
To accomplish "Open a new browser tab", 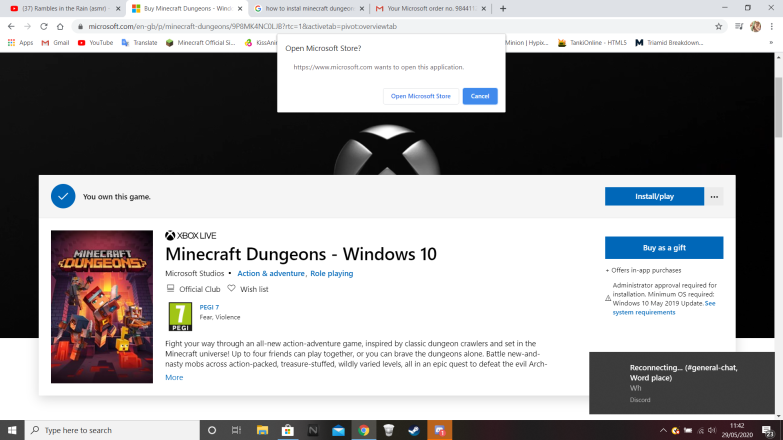I will point(503,8).
